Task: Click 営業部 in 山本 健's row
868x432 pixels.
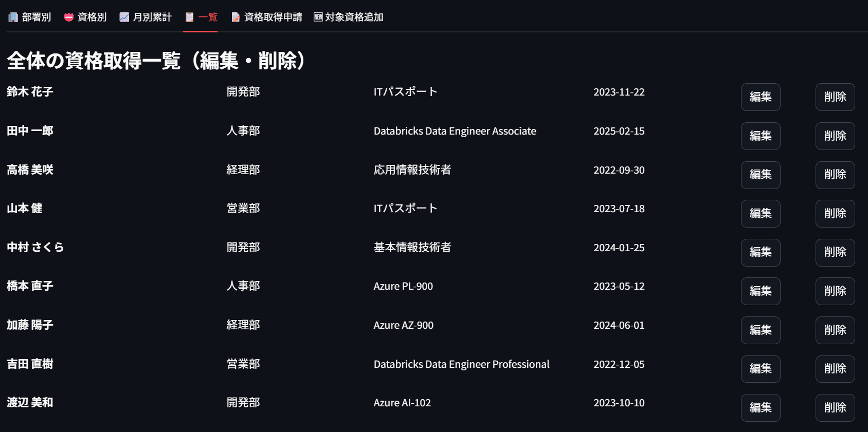Action: [x=243, y=209]
